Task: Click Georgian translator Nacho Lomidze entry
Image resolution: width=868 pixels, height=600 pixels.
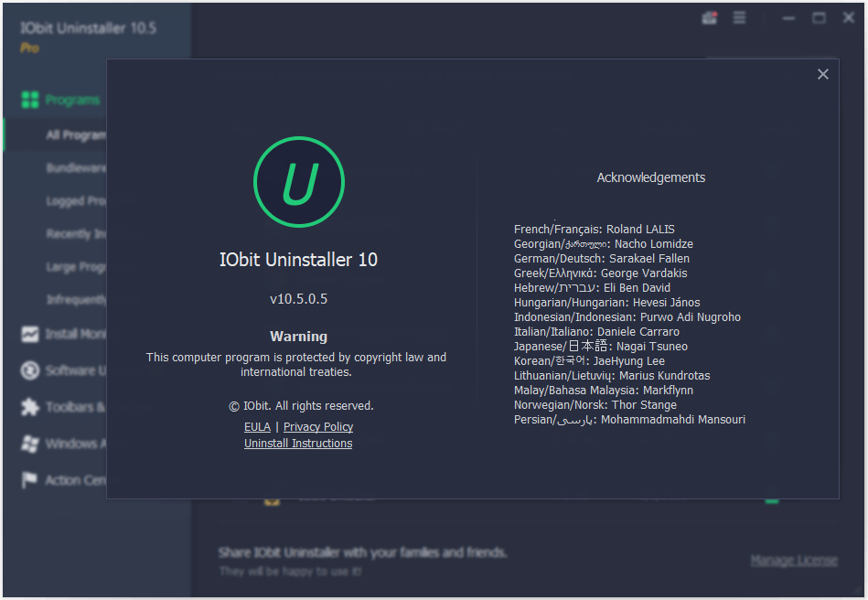Action: coord(604,244)
